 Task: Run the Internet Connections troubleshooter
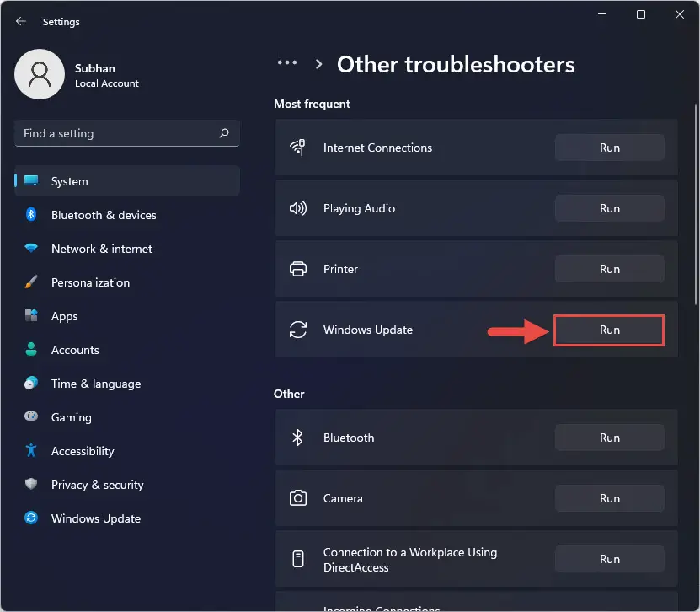609,148
